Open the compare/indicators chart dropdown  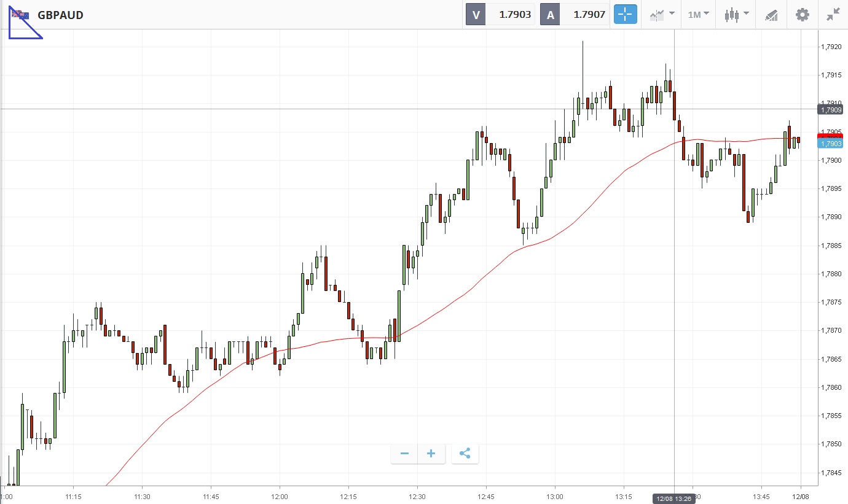click(662, 15)
